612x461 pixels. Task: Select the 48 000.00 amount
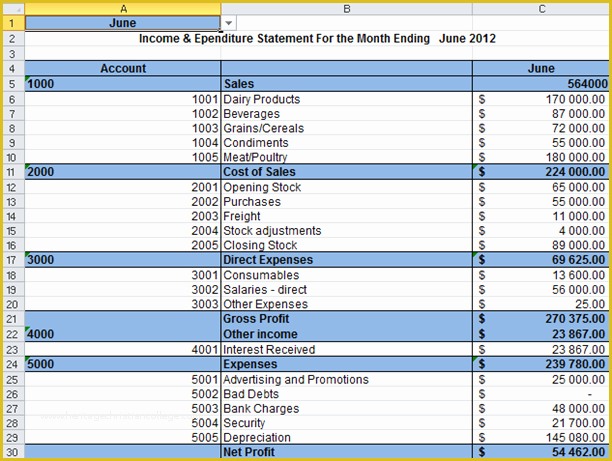(x=541, y=408)
